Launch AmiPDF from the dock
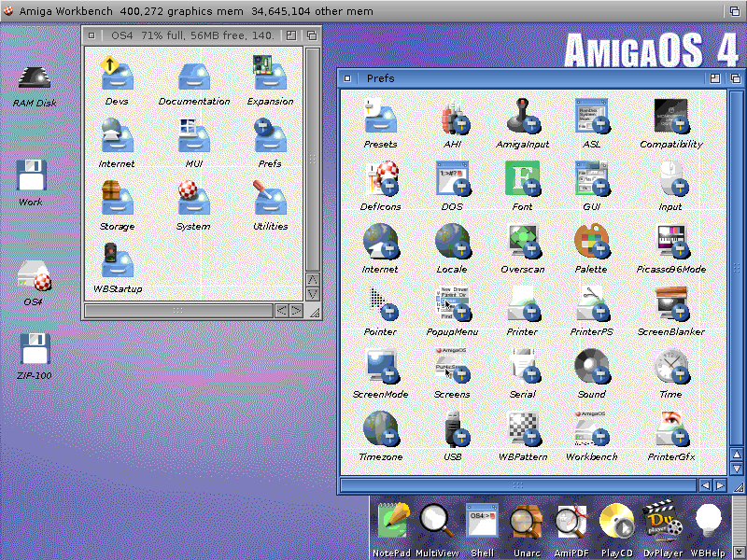Screen dimensions: 747x560 (x=571, y=523)
